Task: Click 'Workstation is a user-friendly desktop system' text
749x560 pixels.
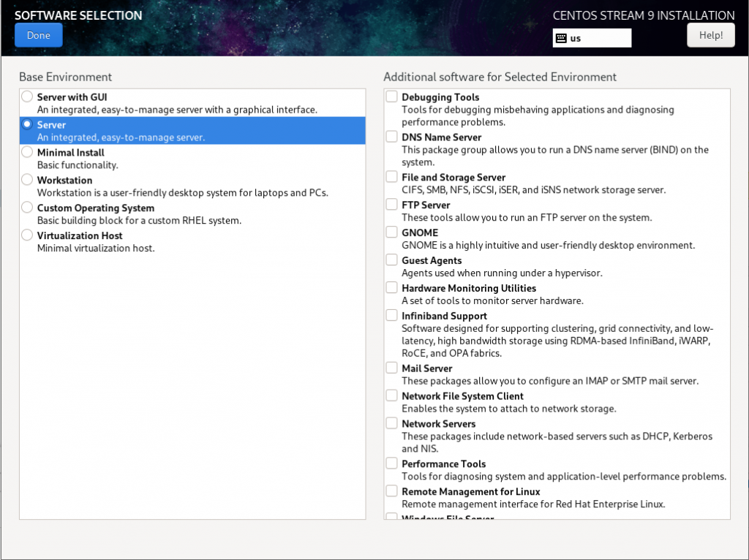Action: 182,193
